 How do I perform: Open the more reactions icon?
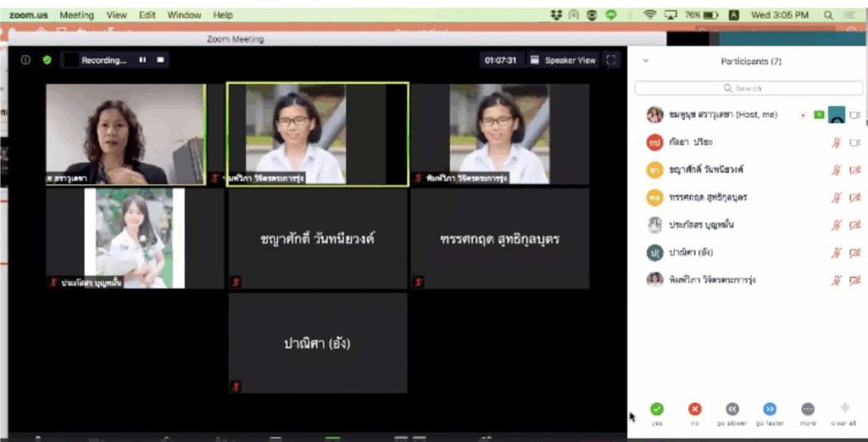pos(807,410)
